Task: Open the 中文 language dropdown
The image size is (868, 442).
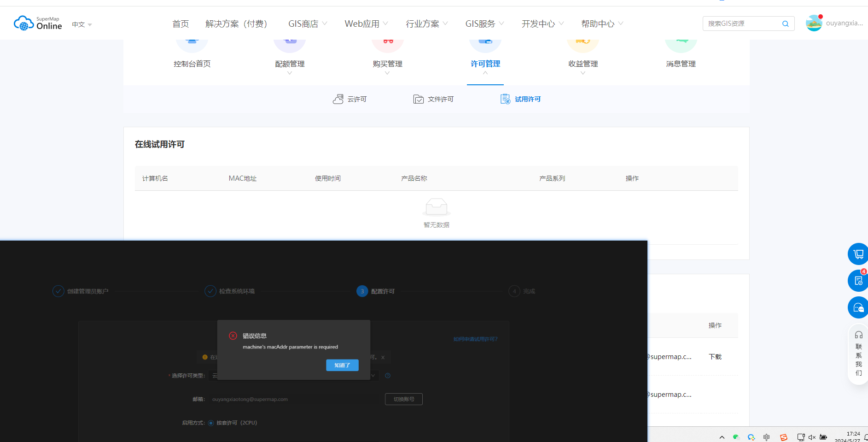Action: (x=82, y=24)
